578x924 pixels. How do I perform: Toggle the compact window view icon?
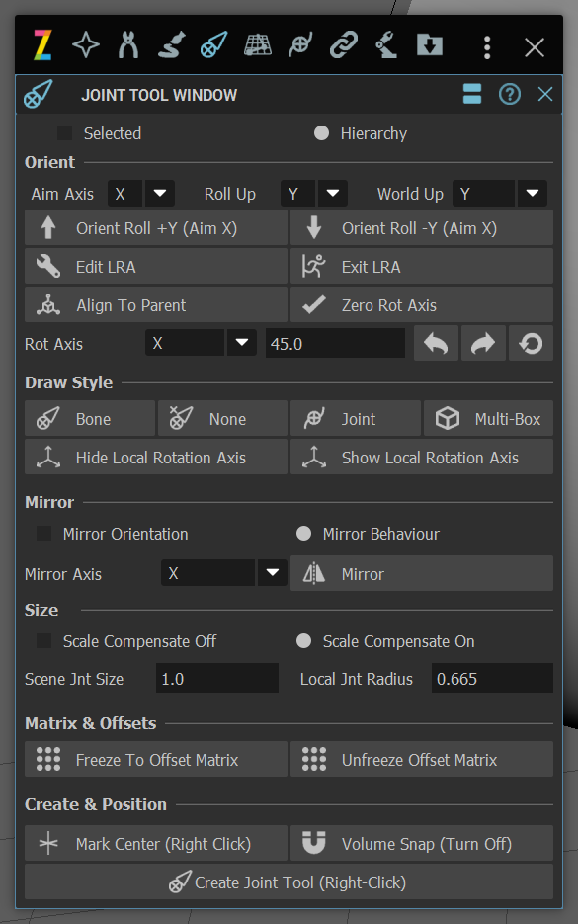(x=472, y=94)
